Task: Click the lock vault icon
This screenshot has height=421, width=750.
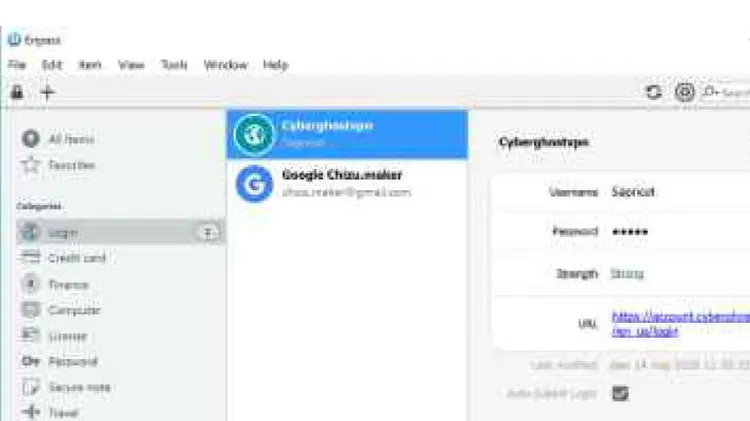Action: tap(17, 91)
